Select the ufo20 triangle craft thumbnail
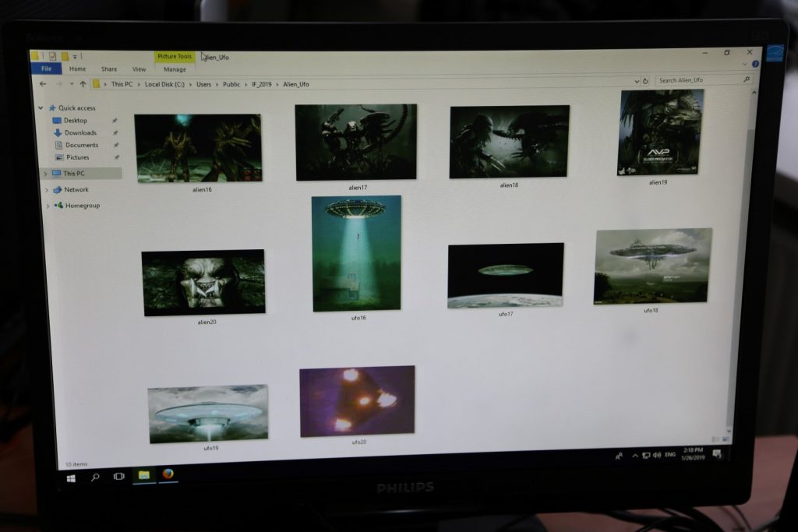798x532 pixels. [x=357, y=401]
